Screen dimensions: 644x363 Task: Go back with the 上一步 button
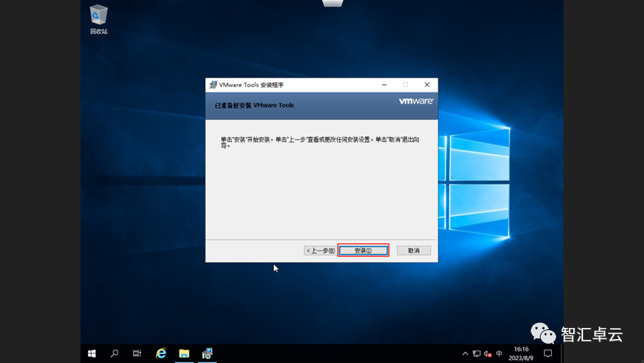coord(320,250)
